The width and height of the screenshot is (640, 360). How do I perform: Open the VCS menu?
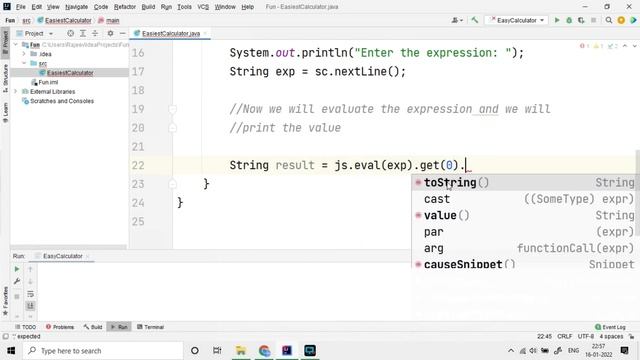(x=203, y=7)
